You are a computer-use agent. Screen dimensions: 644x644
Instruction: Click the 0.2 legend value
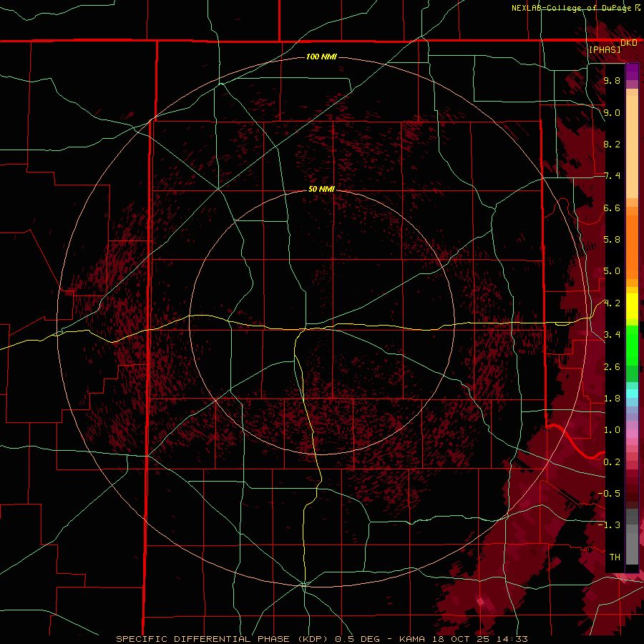(612, 462)
